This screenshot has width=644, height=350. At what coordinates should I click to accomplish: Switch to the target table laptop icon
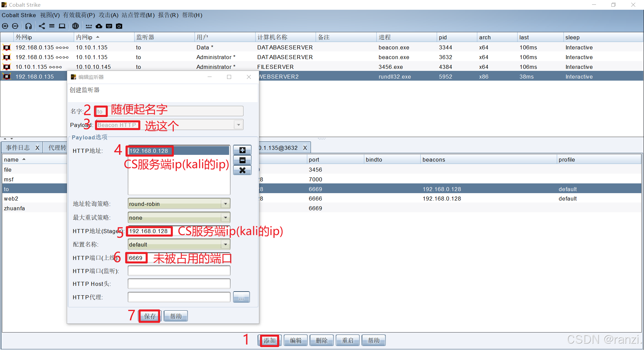point(62,26)
